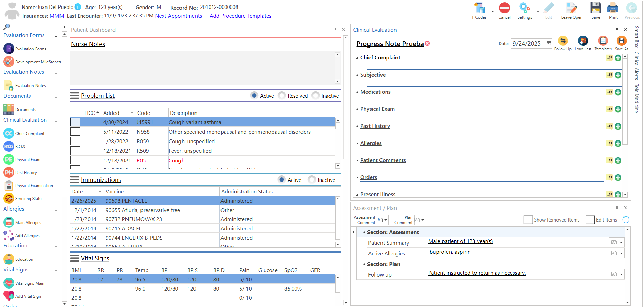The image size is (644, 308).
Task: Open date picker for 9/24/2025
Action: click(549, 43)
